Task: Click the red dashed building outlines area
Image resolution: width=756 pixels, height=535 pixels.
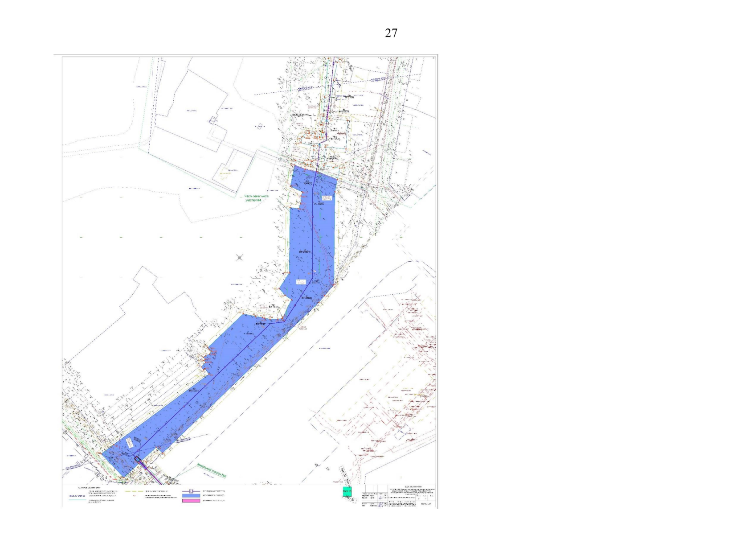Action: [392, 379]
